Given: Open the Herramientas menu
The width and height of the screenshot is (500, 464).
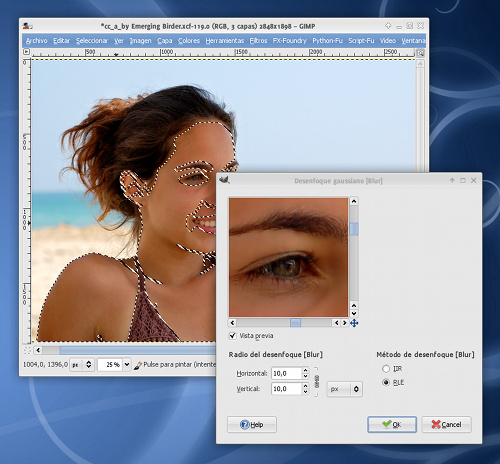Looking at the screenshot, I should pyautogui.click(x=225, y=41).
